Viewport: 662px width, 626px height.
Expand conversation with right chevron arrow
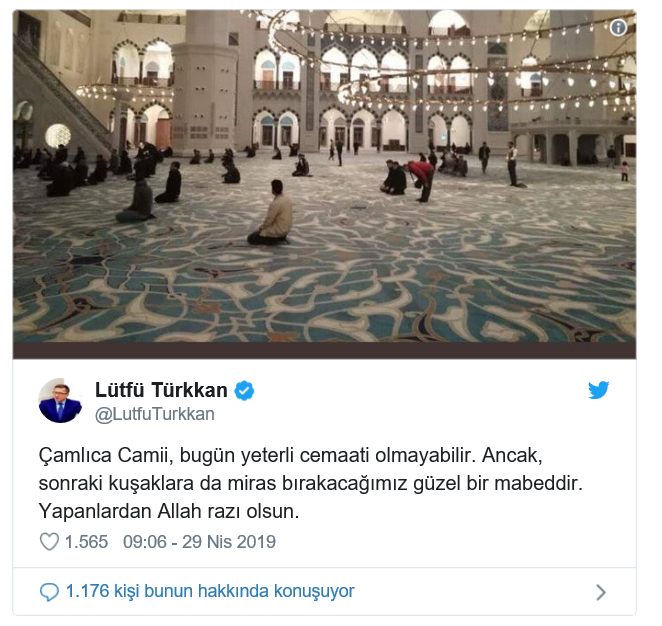(x=601, y=592)
